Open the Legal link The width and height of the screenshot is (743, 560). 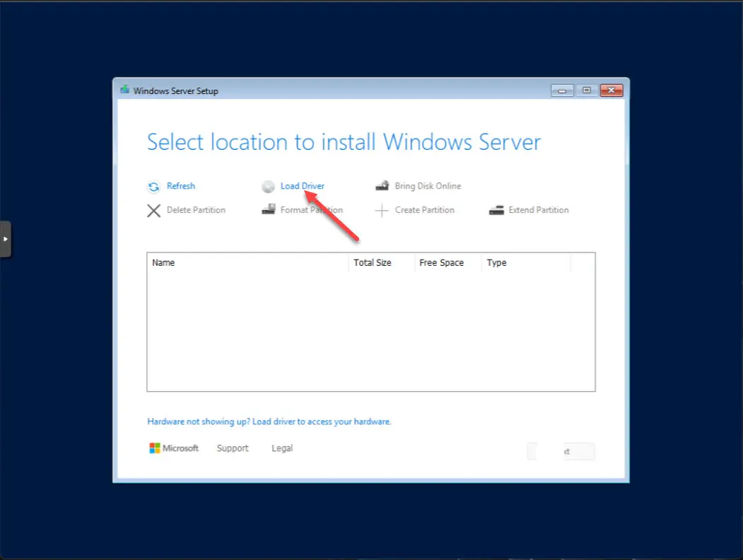click(282, 448)
